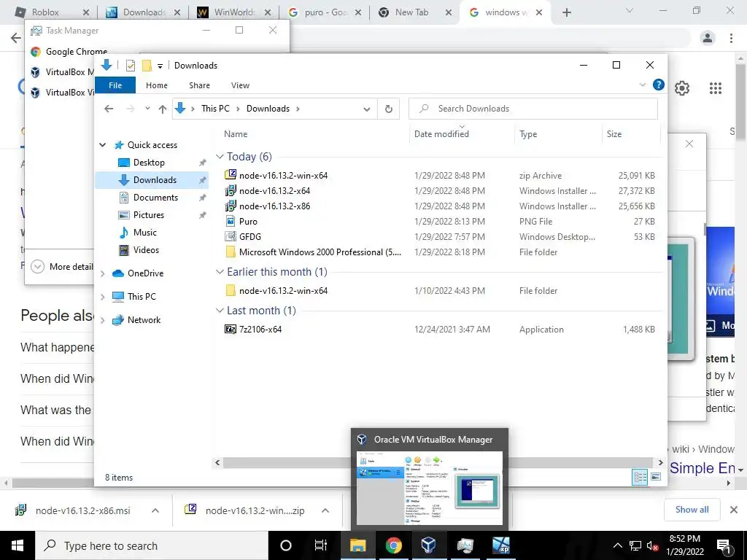Click the Search Downloads field

click(533, 109)
